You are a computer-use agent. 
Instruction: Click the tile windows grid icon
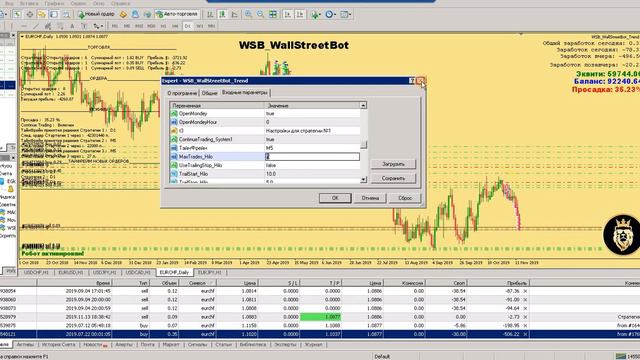click(x=273, y=14)
